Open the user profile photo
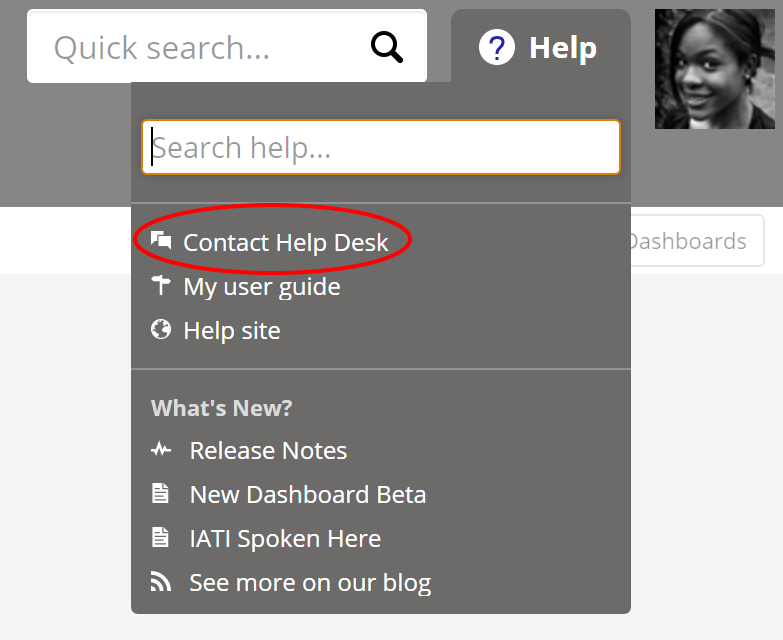 pos(714,69)
